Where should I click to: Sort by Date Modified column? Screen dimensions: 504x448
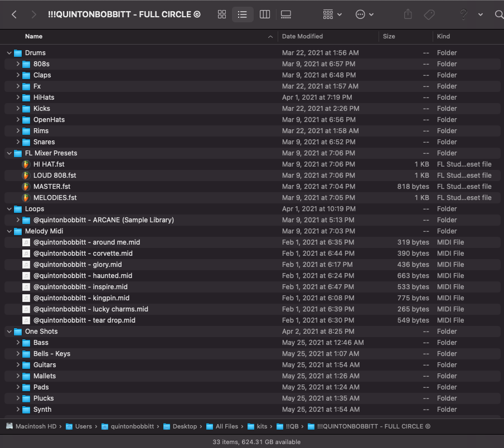302,36
